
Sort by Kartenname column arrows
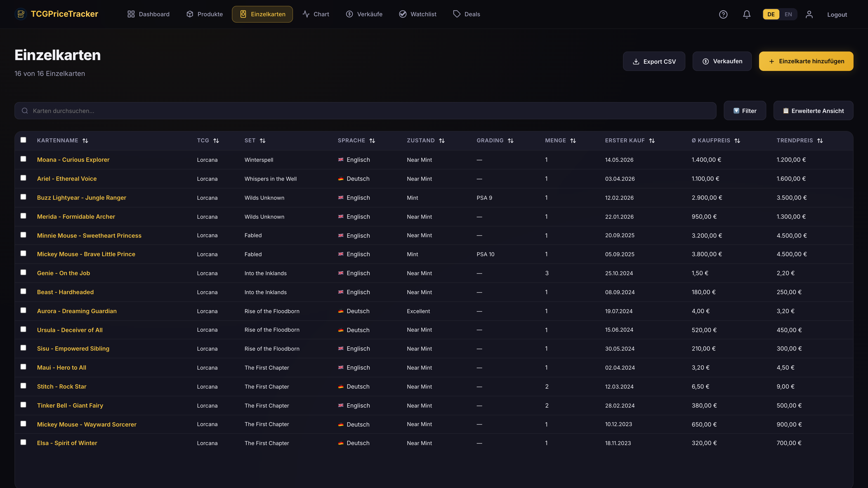point(85,141)
